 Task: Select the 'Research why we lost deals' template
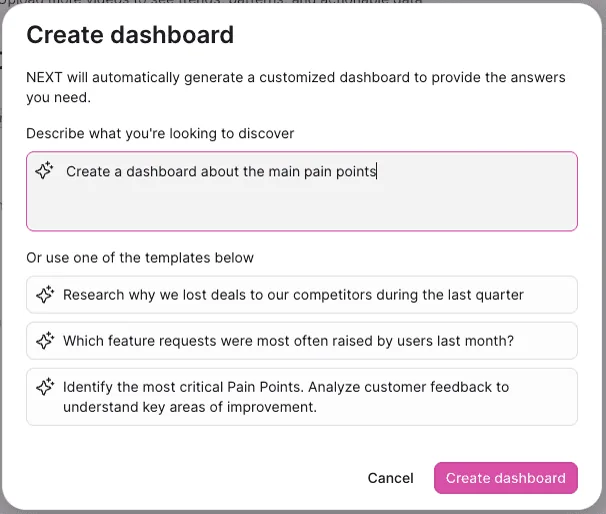(x=302, y=294)
